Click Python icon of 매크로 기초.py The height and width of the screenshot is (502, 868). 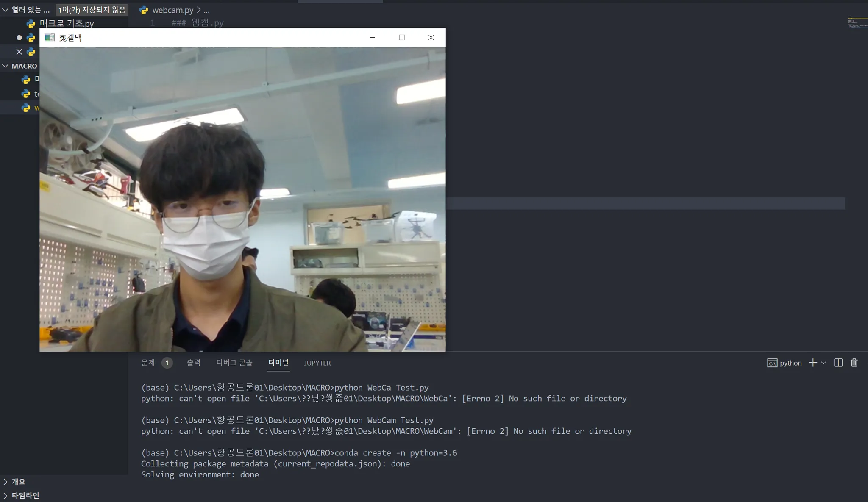pyautogui.click(x=31, y=24)
